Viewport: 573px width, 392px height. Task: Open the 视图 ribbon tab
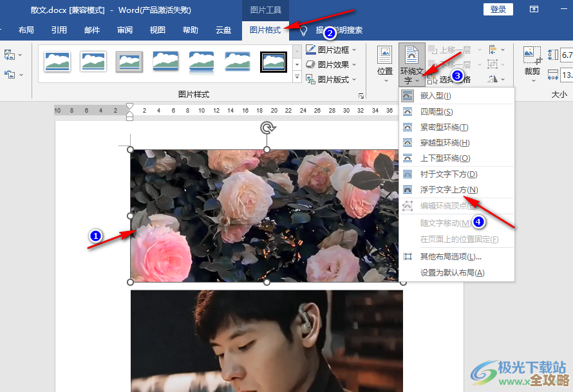pyautogui.click(x=157, y=30)
